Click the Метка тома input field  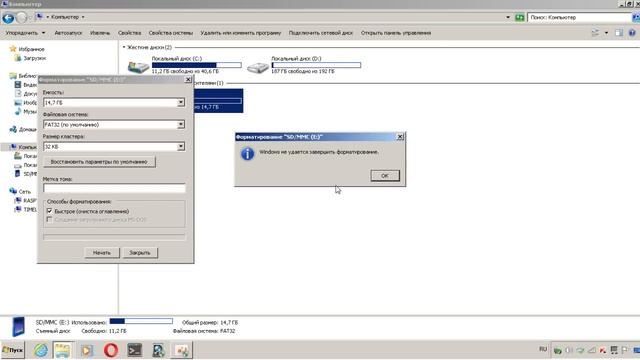(114, 188)
